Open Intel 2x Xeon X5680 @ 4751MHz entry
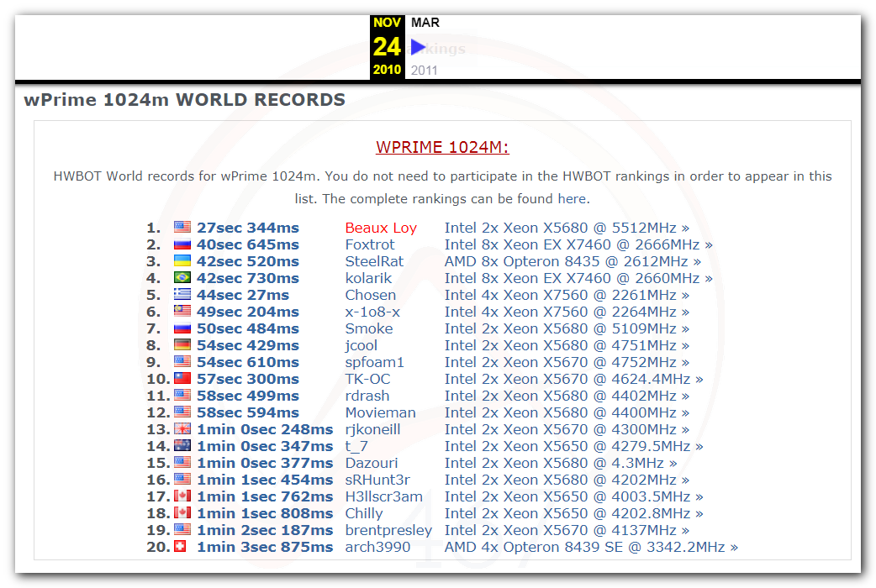This screenshot has width=876, height=588. [x=567, y=345]
